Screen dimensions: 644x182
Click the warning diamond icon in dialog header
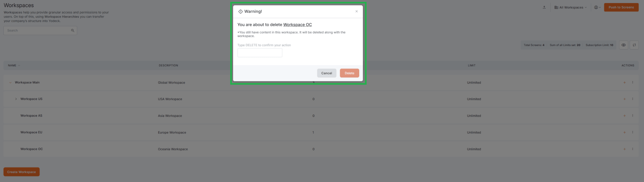coord(240,11)
